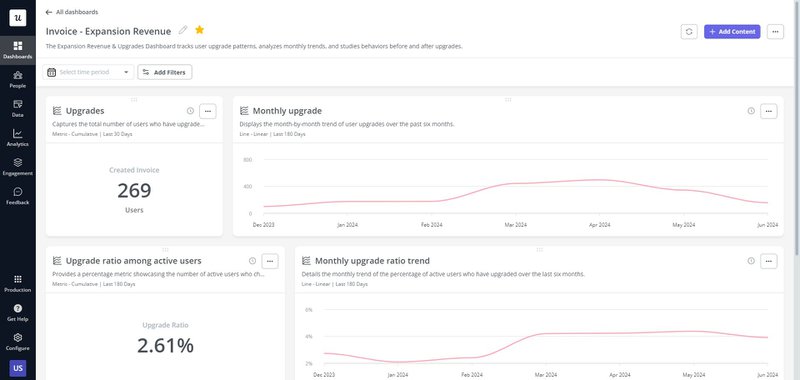Viewport: 800px width, 380px height.
Task: Open Monthly upgrade ratio trend options menu
Action: [x=769, y=261]
